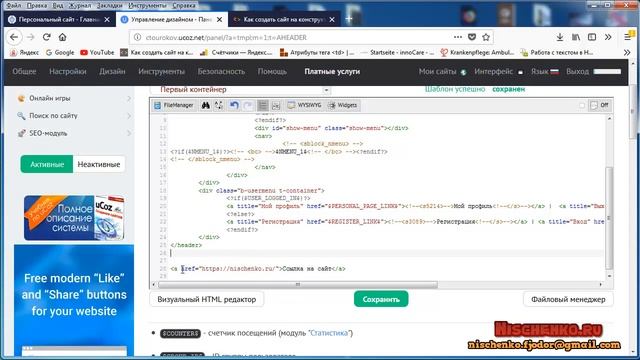Expand Поиск по сайту module arrow
This screenshot has height=360, width=640.
click(x=129, y=116)
